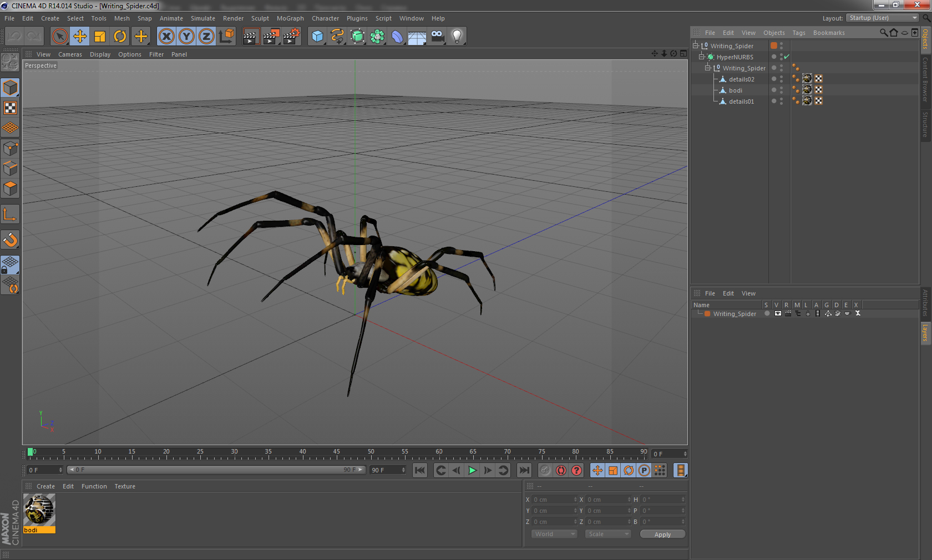This screenshot has height=560, width=932.
Task: Add a light object
Action: [x=457, y=37]
